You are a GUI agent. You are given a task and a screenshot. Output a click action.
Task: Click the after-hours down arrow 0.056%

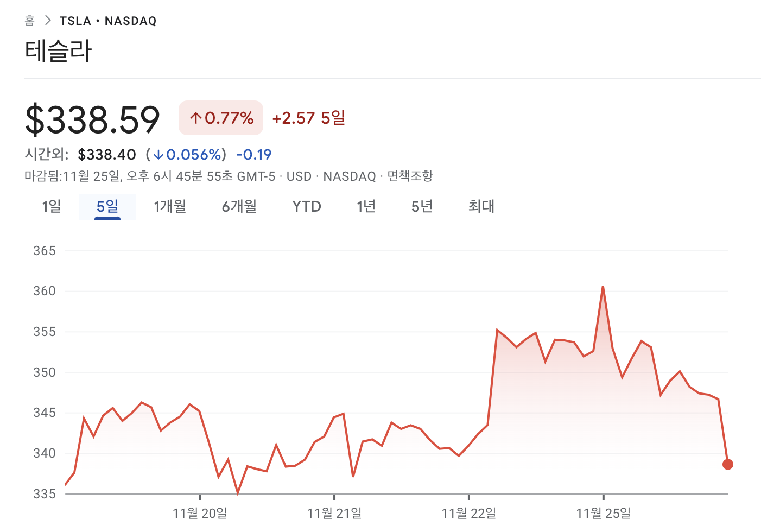pyautogui.click(x=188, y=155)
